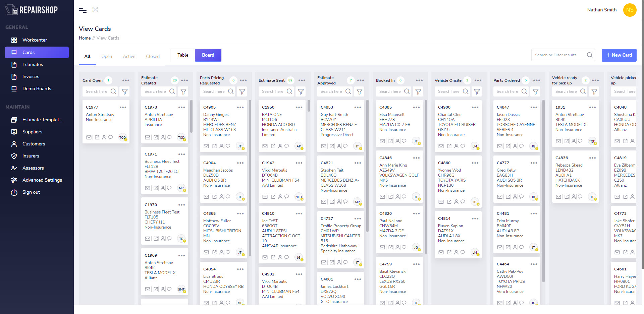The image size is (644, 314).
Task: Click the customer icon on card C4853
Action: tap(339, 146)
